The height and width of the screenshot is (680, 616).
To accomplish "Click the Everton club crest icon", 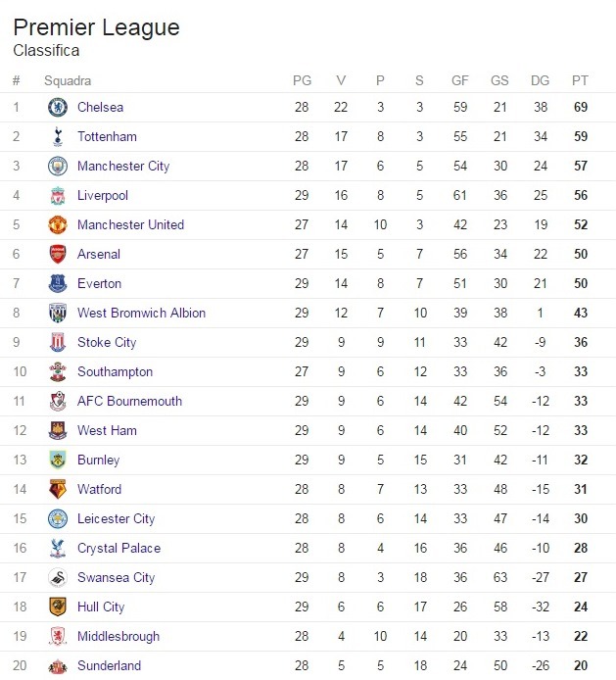I will [x=57, y=284].
